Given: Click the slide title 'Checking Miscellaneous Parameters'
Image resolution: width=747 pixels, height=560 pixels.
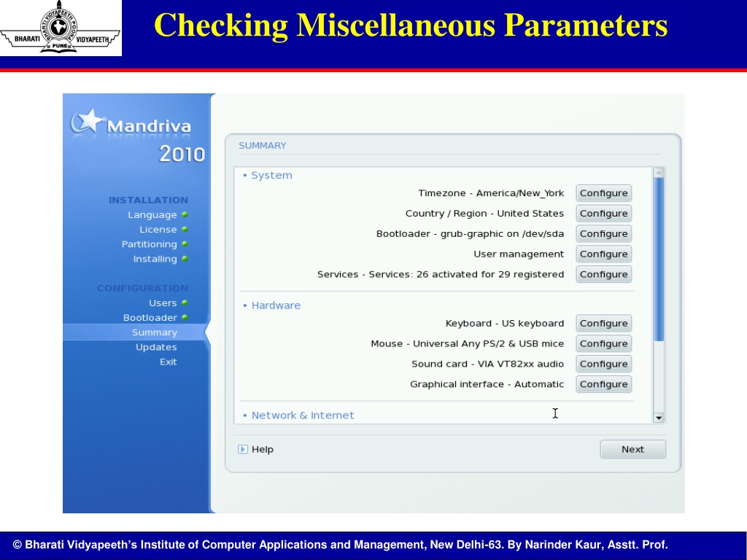Looking at the screenshot, I should (x=411, y=26).
